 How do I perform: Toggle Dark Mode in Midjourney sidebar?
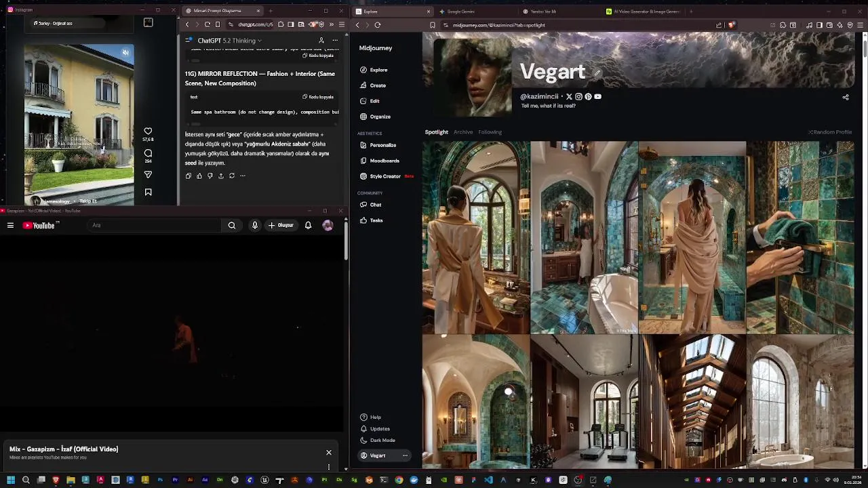(377, 441)
